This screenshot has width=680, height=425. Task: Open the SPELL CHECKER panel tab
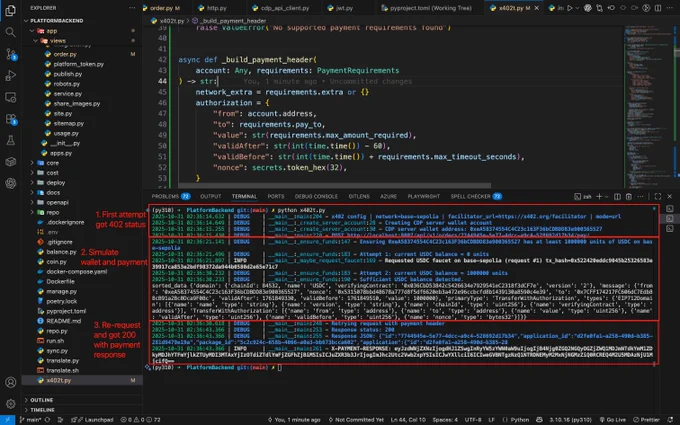click(x=476, y=196)
